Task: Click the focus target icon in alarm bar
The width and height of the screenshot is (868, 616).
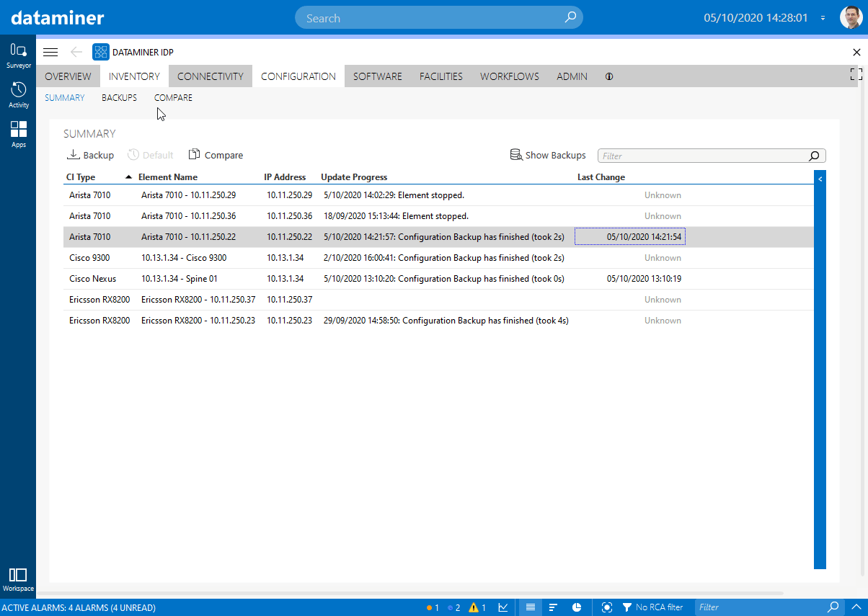Action: pyautogui.click(x=607, y=607)
